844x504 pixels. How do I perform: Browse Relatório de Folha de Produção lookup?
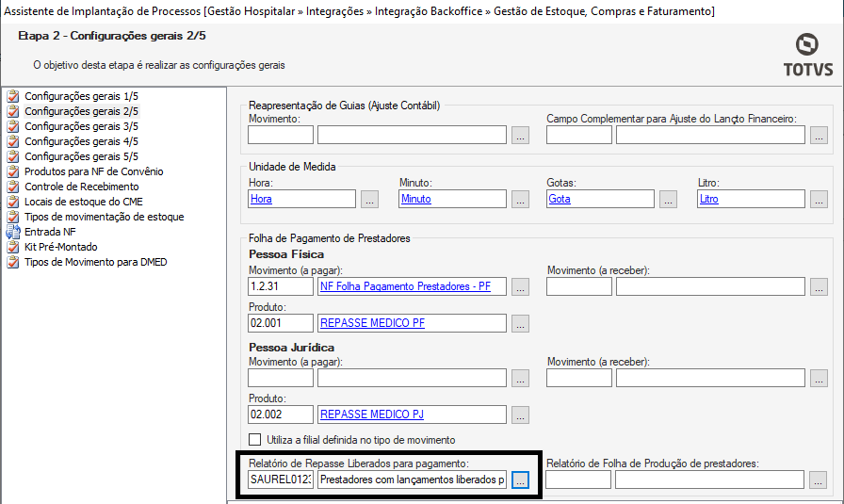tap(819, 480)
